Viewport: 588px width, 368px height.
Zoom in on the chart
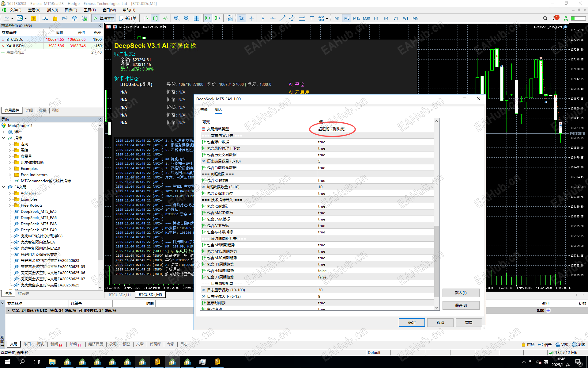(177, 18)
